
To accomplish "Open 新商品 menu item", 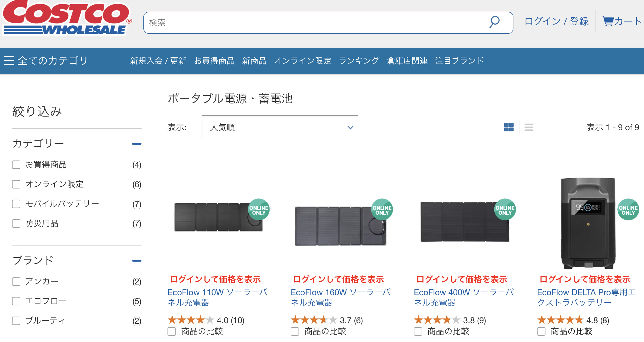I will click(x=254, y=61).
